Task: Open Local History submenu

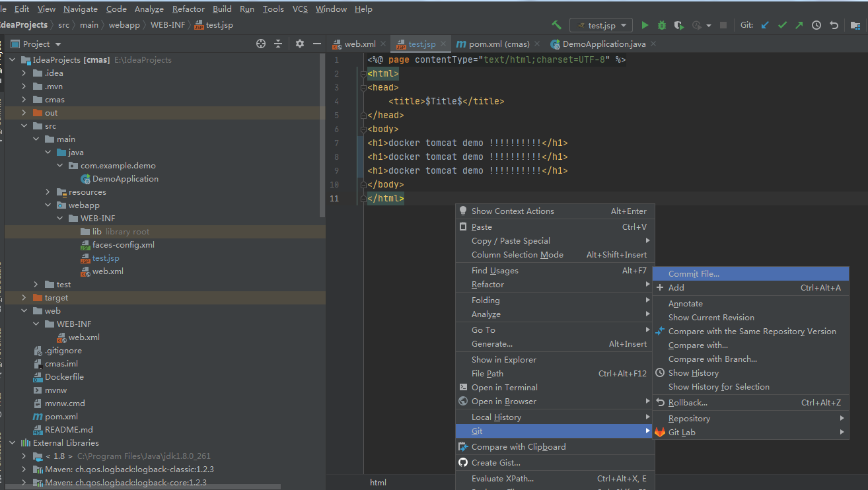Action: pyautogui.click(x=554, y=417)
